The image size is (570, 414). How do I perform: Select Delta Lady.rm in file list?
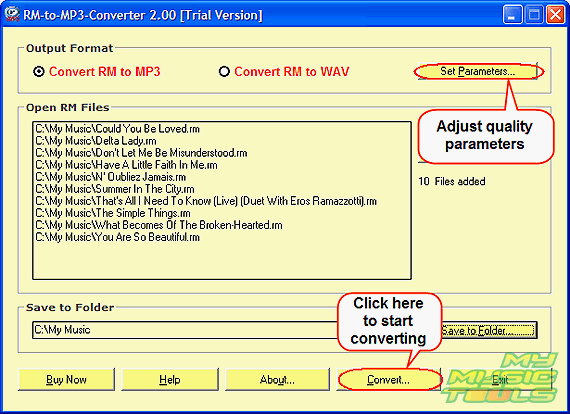pos(96,141)
